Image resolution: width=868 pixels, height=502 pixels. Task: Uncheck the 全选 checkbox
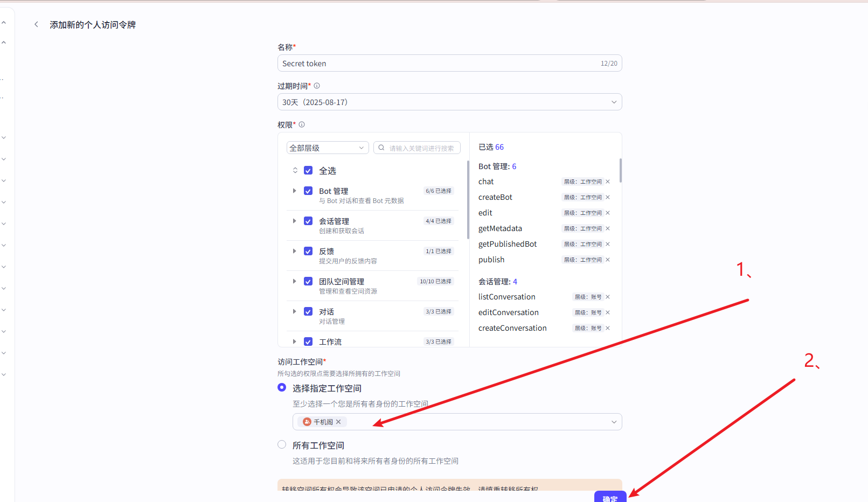click(308, 171)
